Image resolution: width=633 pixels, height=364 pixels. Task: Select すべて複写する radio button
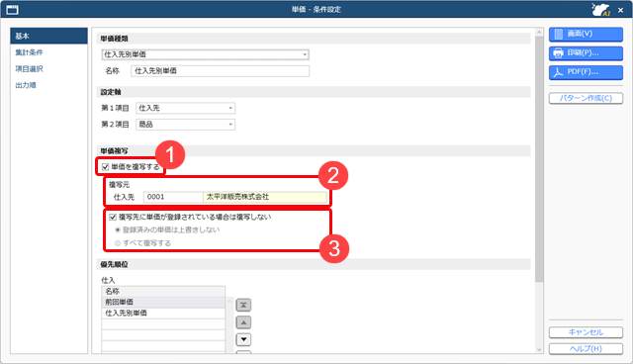coord(118,243)
